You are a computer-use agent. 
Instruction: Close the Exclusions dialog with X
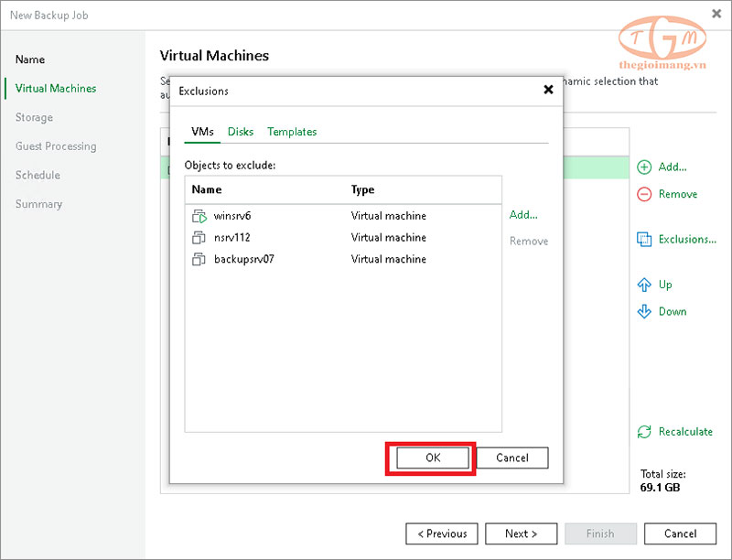click(x=548, y=90)
